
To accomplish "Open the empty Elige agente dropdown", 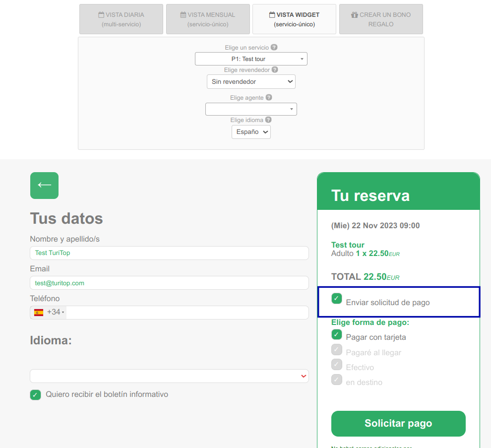I will pos(251,109).
